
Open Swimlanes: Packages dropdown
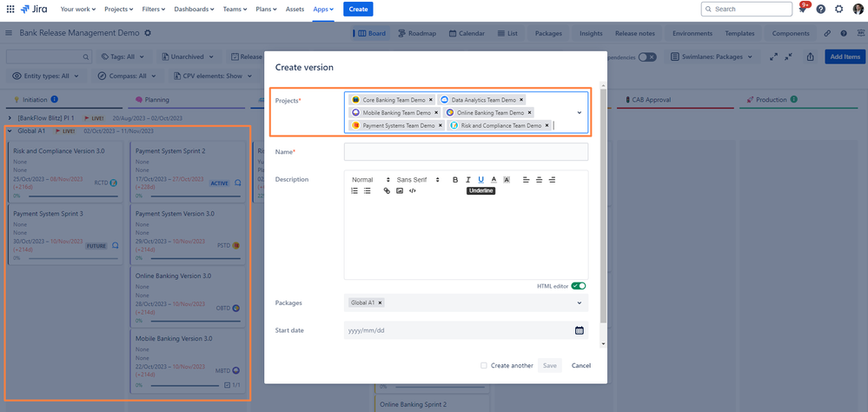point(712,56)
